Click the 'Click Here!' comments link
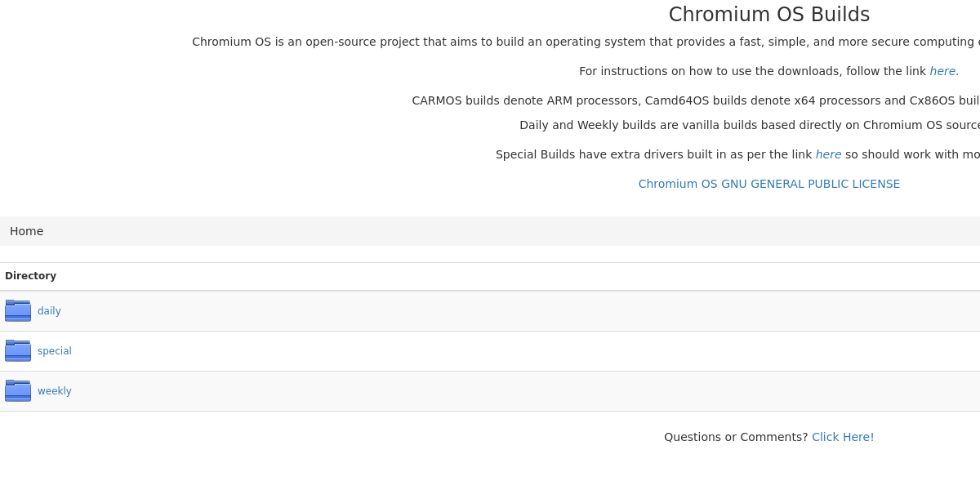The image size is (980, 490). click(x=843, y=437)
